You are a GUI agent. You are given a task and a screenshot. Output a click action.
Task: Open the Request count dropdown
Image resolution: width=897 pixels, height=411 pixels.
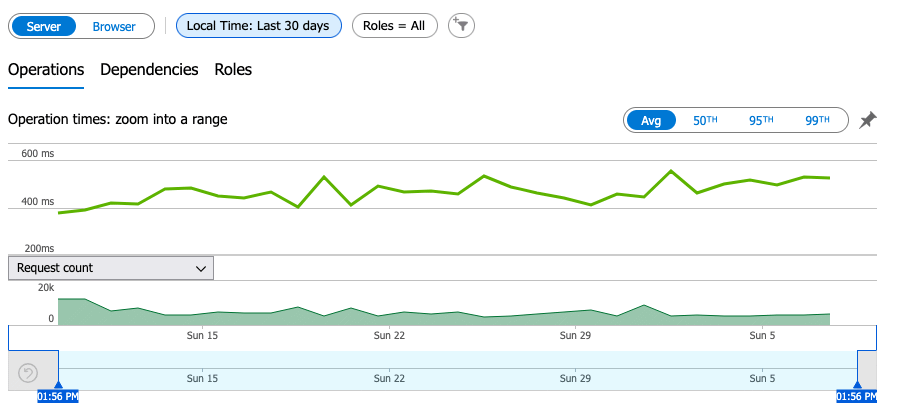(x=111, y=268)
